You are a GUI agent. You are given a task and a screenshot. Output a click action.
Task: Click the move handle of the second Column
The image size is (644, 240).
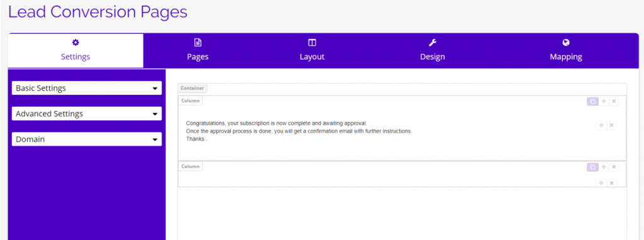(x=604, y=167)
